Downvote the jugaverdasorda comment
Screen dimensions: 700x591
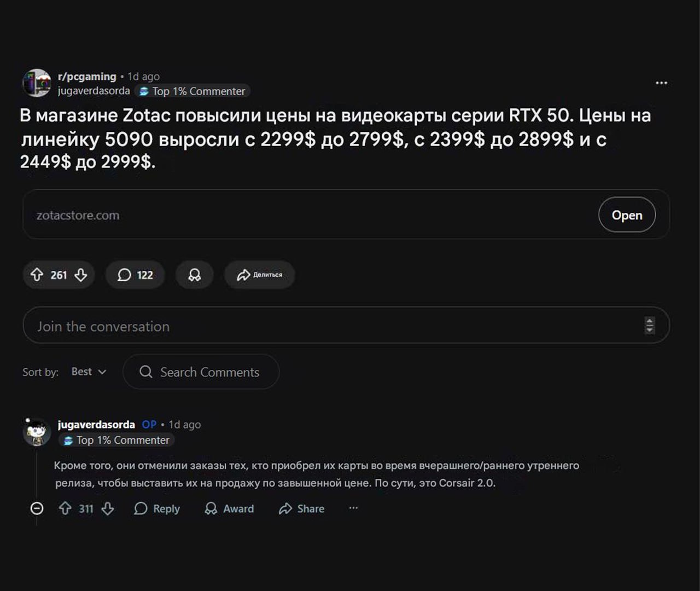pyautogui.click(x=108, y=508)
